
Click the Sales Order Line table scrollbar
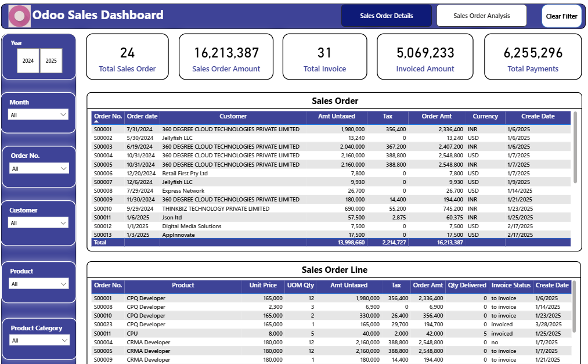tap(573, 307)
